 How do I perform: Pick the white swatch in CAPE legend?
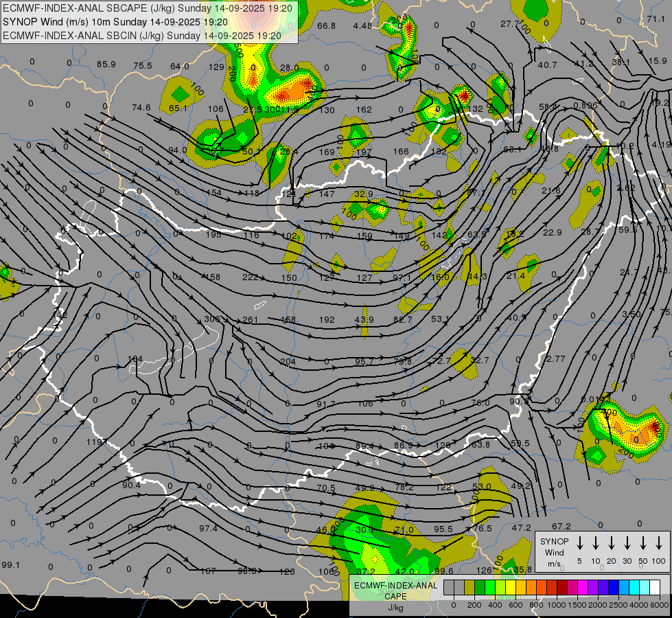click(x=655, y=587)
